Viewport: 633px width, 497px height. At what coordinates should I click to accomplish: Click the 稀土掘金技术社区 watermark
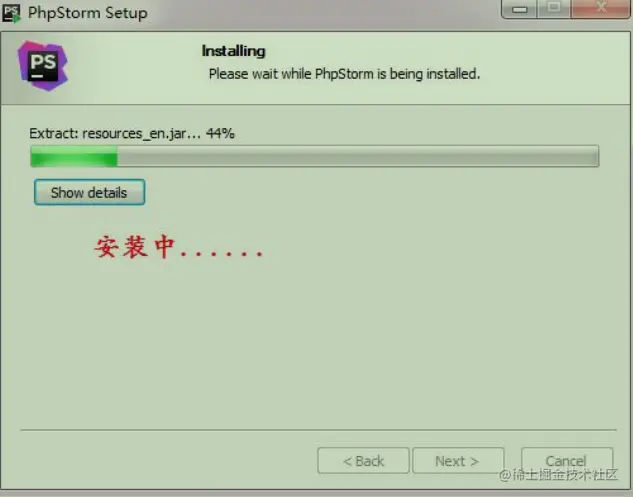[559, 475]
